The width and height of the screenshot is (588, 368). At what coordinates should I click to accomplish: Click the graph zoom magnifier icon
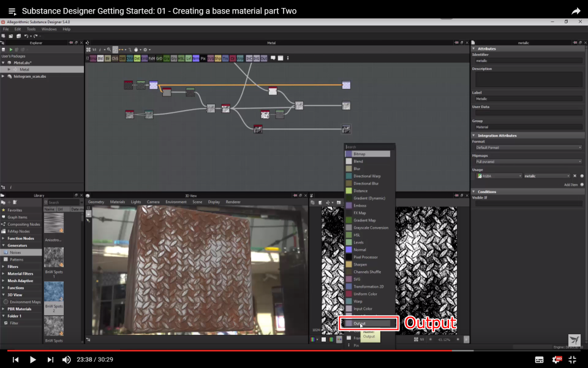(109, 50)
